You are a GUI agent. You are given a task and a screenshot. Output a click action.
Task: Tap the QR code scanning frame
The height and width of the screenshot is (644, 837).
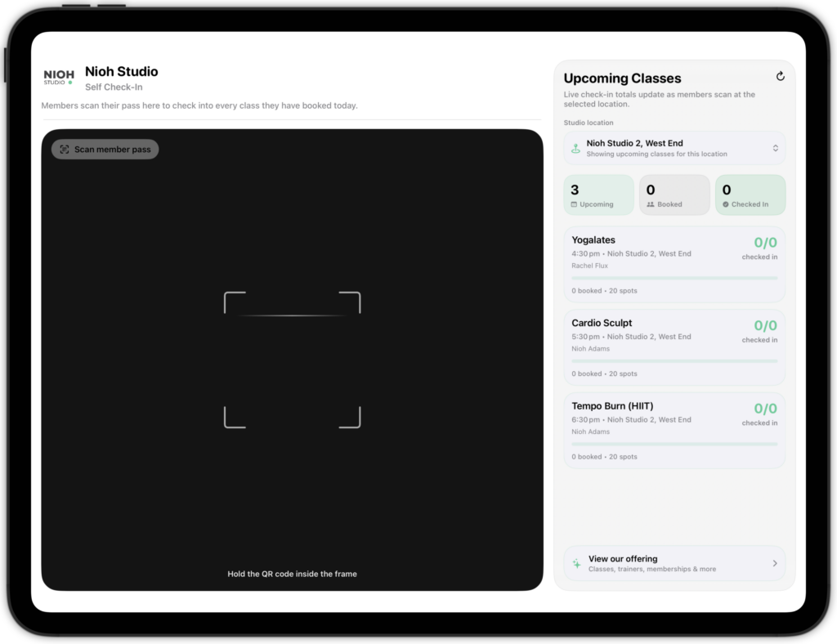pos(292,360)
